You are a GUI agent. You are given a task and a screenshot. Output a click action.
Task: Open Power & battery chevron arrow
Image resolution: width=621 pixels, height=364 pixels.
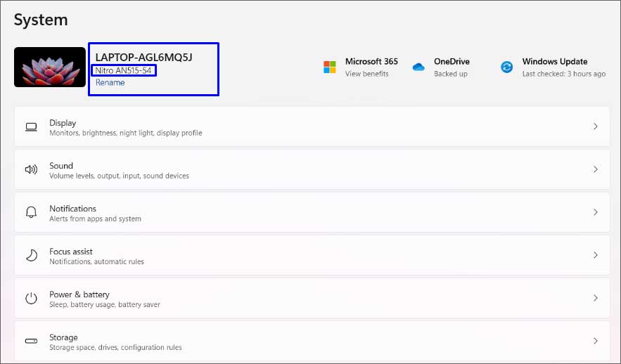pos(595,298)
